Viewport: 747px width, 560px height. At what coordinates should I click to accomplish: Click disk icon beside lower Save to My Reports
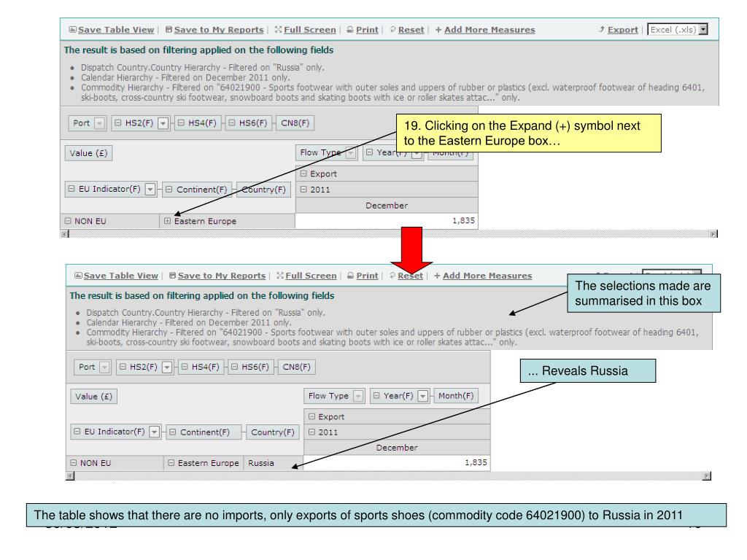[172, 275]
